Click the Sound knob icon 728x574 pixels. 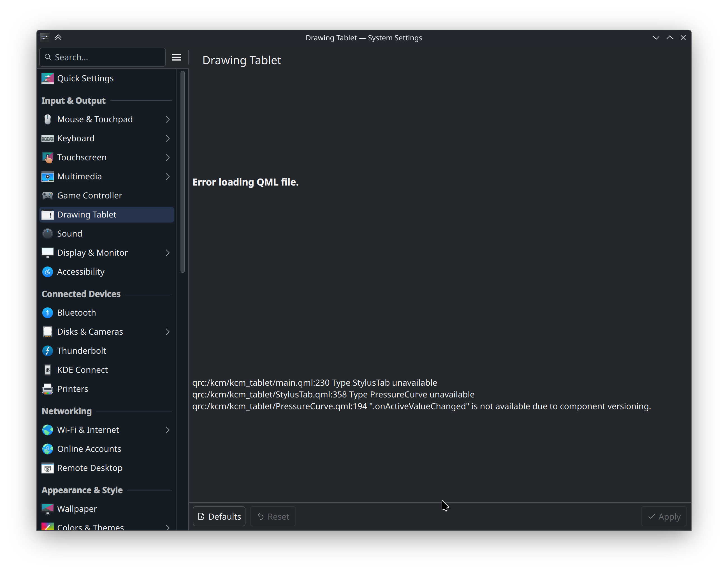tap(47, 233)
